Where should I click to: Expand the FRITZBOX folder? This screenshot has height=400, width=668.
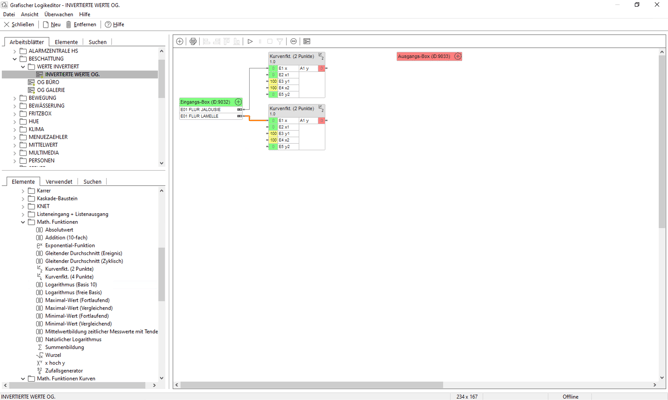pyautogui.click(x=14, y=114)
